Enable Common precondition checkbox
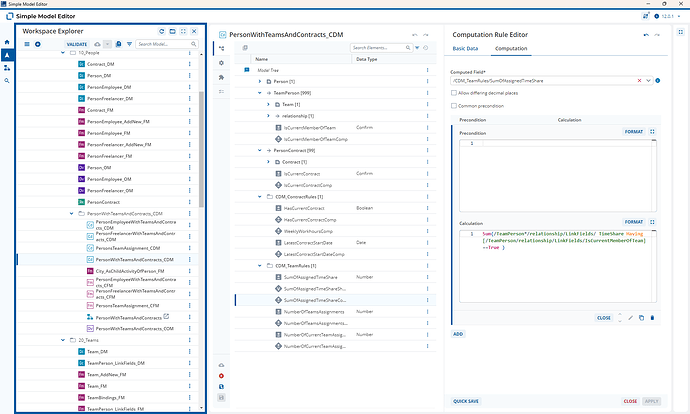Image resolution: width=690 pixels, height=414 pixels. tap(454, 106)
